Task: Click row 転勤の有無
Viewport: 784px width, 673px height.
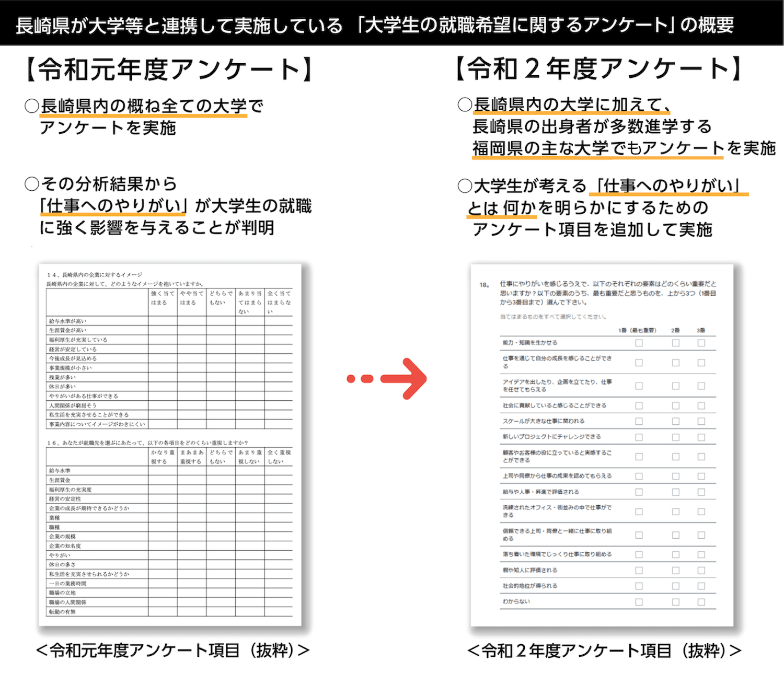Action: point(169,612)
